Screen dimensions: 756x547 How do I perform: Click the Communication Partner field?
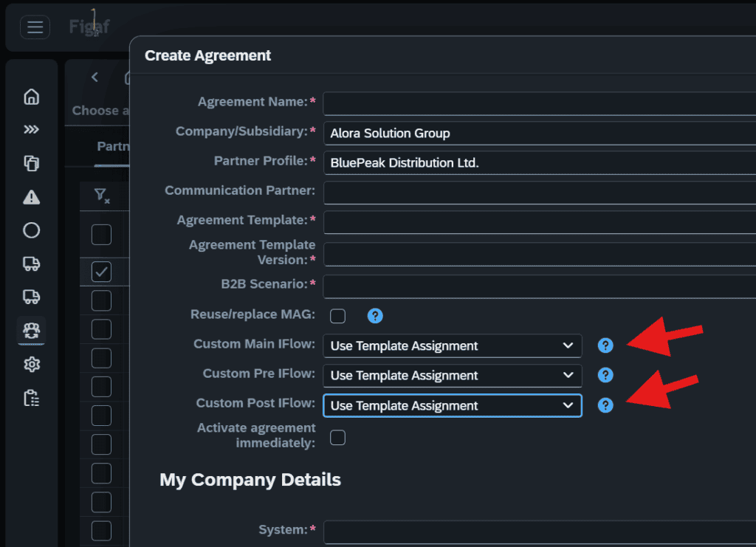tap(540, 193)
